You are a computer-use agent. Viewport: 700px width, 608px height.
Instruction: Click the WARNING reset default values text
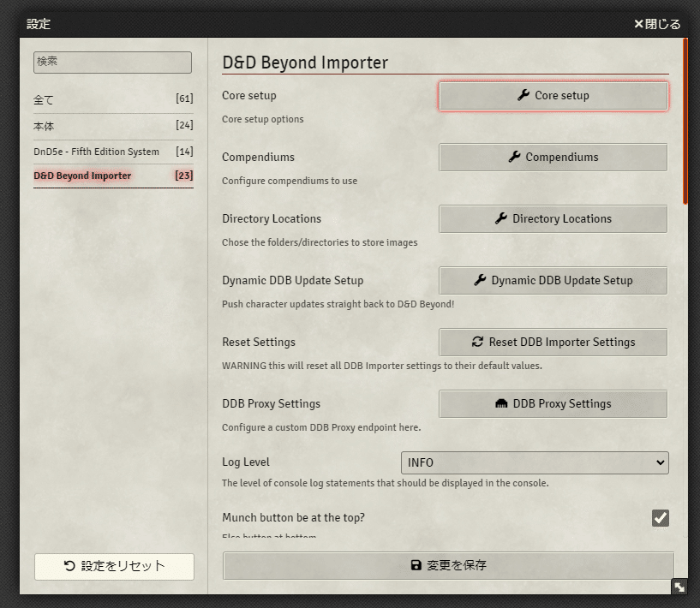pyautogui.click(x=381, y=366)
